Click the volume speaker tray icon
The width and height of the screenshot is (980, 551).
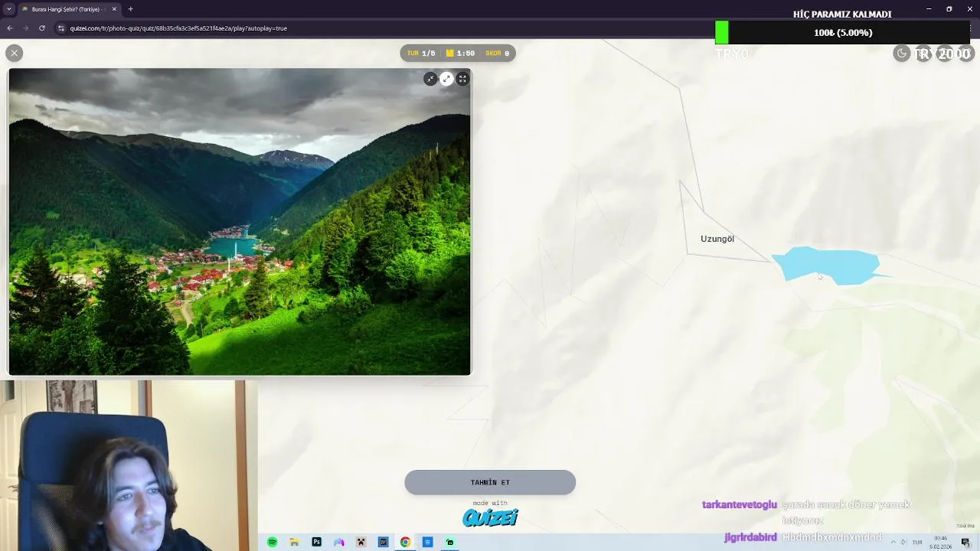pos(903,542)
